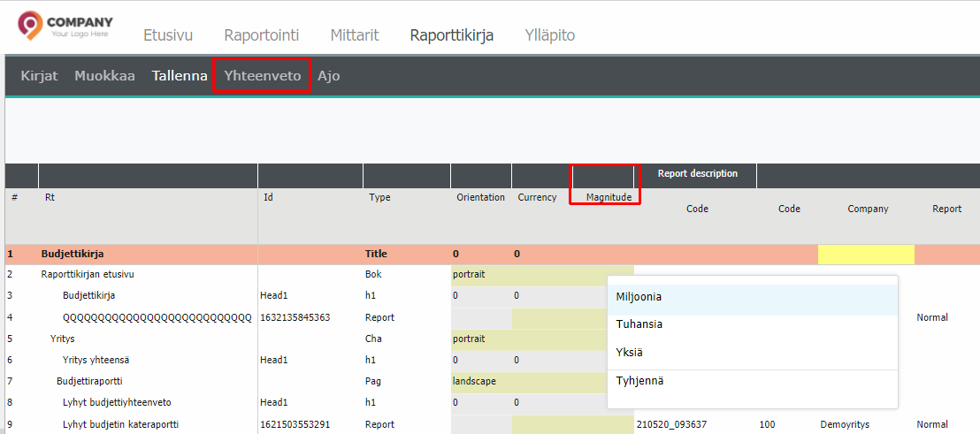
Task: Click Kirjat in the toolbar
Action: tap(39, 76)
